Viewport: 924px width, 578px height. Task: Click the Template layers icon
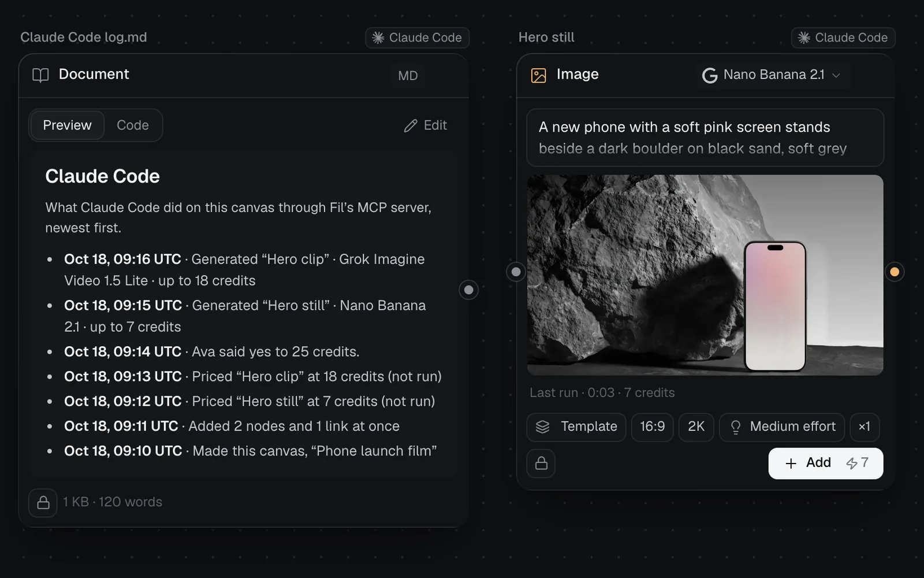(543, 427)
